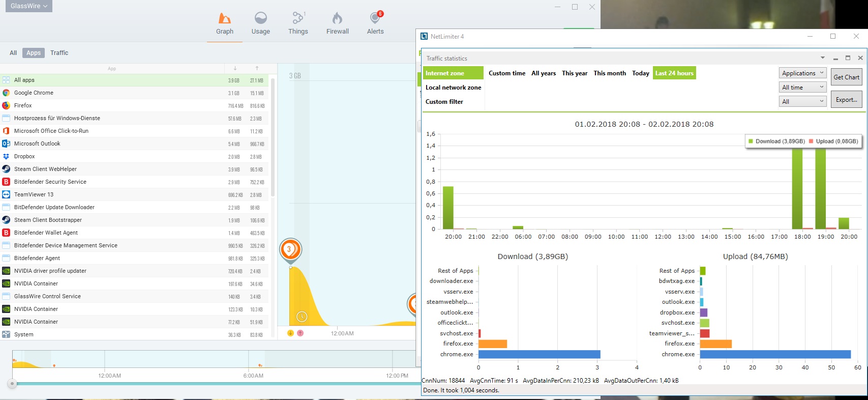Open the Things tab in GlassWire
The image size is (868, 400).
tap(298, 24)
